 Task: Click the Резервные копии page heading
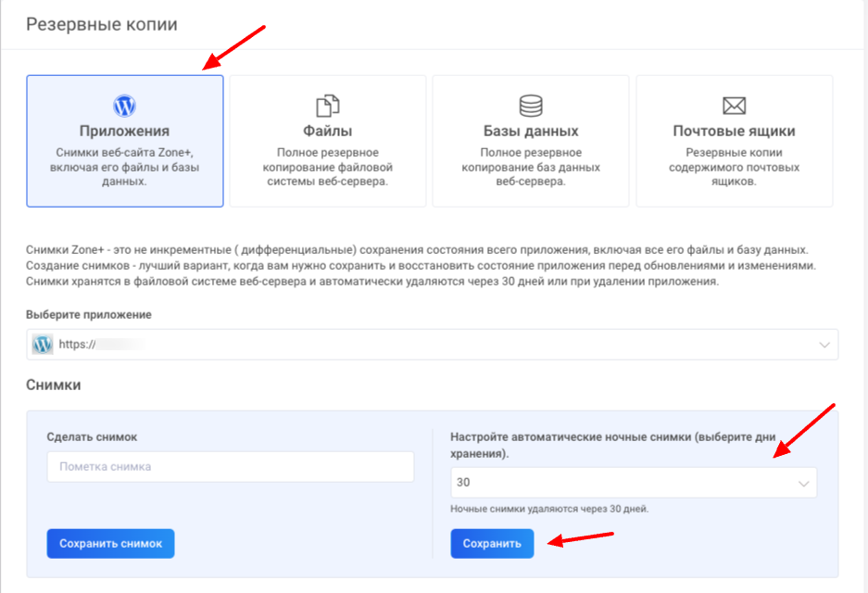pyautogui.click(x=102, y=23)
